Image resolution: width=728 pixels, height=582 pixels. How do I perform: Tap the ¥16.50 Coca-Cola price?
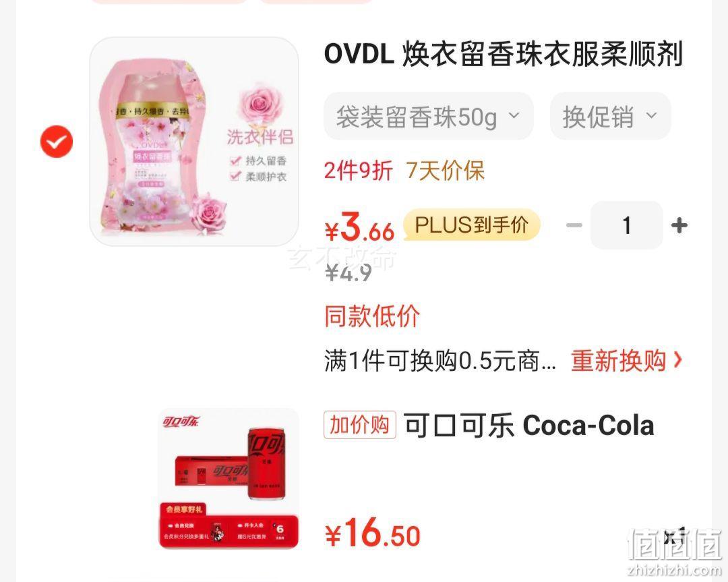coord(373,532)
